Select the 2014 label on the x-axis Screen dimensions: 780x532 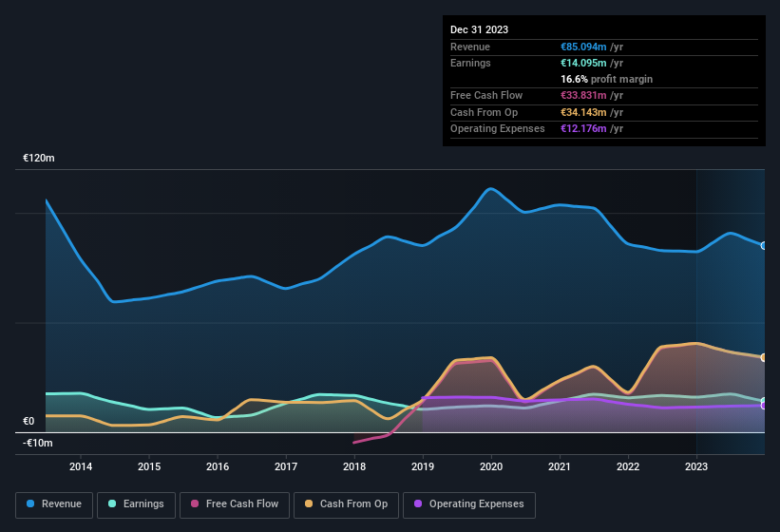pos(81,466)
